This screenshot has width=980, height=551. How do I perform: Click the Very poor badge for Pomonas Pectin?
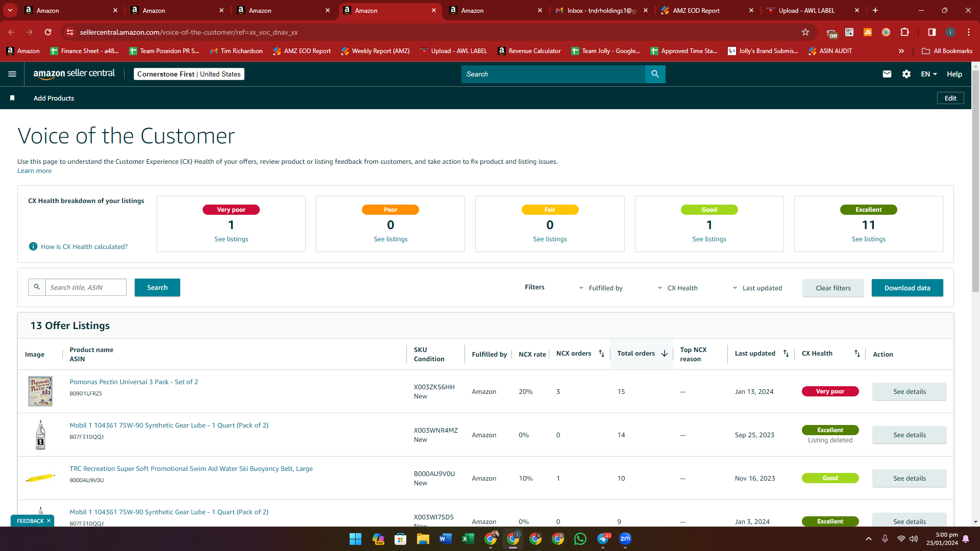point(830,391)
